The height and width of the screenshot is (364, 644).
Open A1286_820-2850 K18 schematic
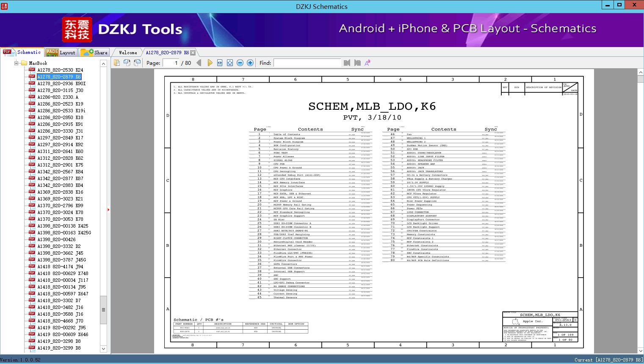[x=60, y=117]
